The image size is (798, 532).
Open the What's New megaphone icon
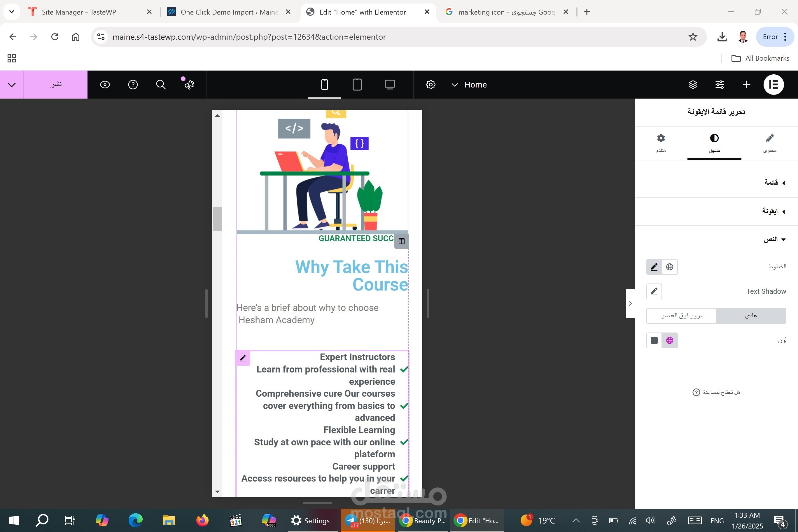click(x=189, y=85)
